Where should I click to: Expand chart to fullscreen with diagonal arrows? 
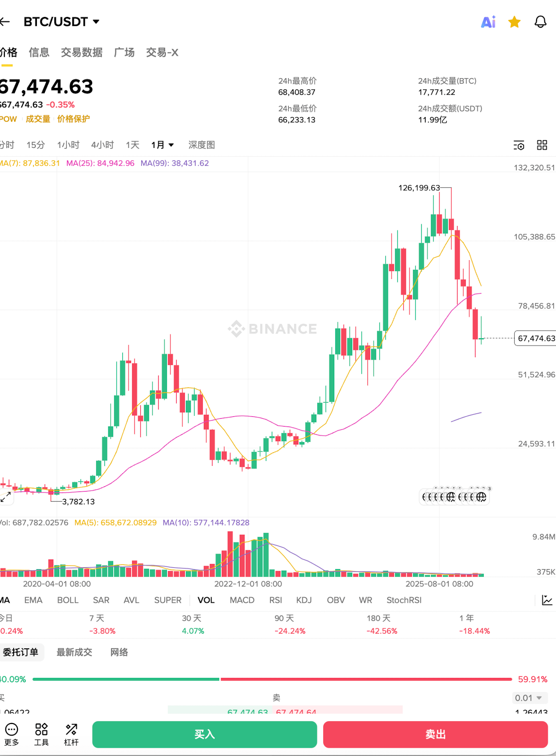(6, 497)
